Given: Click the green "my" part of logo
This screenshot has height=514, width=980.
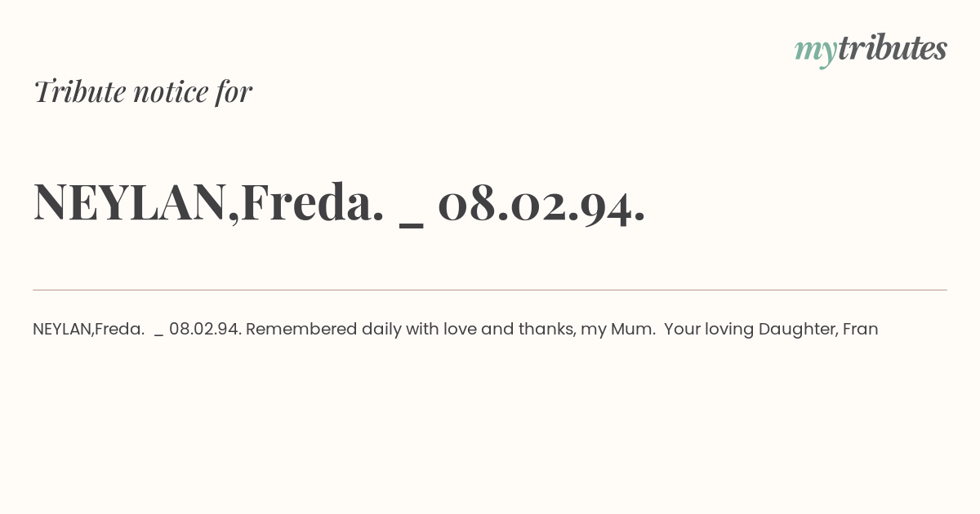Looking at the screenshot, I should (x=816, y=53).
